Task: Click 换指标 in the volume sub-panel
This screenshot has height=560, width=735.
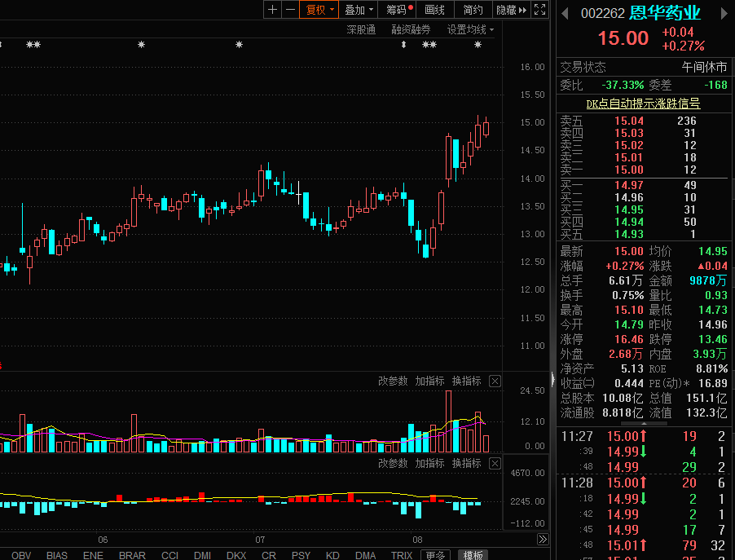Action: pos(466,381)
